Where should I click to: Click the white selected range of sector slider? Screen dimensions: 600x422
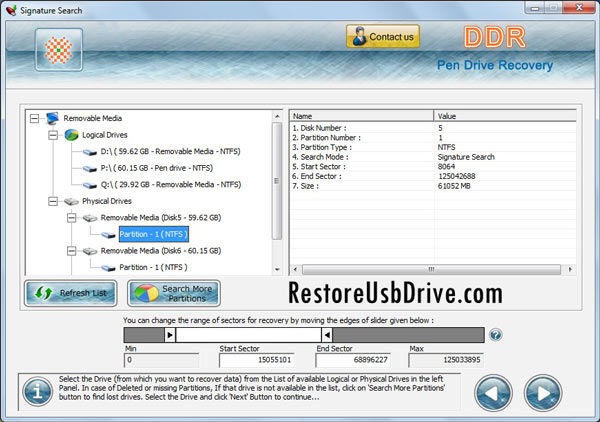(248, 335)
